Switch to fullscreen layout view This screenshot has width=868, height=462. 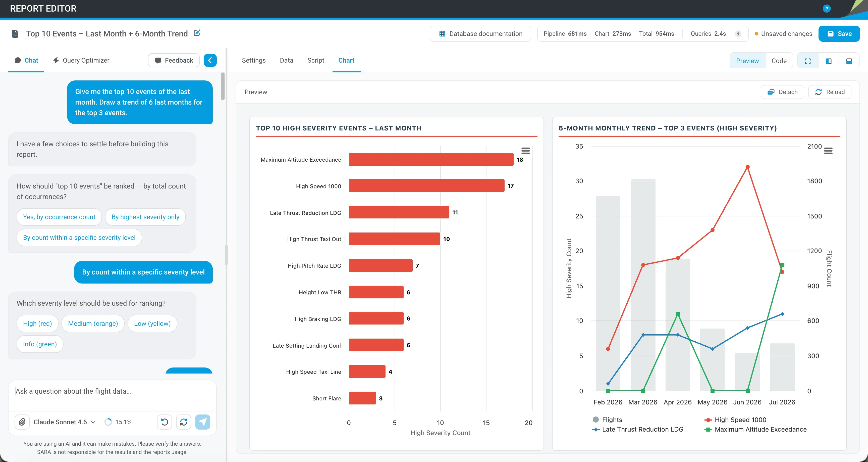pos(808,61)
